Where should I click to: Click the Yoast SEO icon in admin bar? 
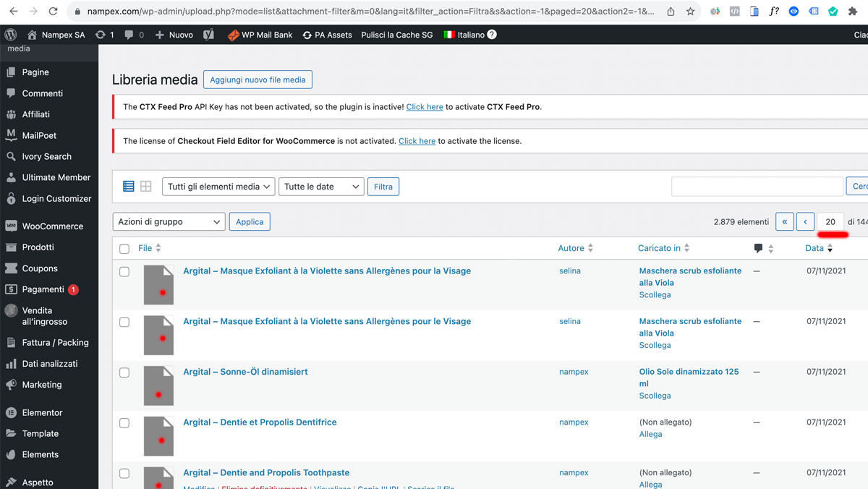coord(208,35)
